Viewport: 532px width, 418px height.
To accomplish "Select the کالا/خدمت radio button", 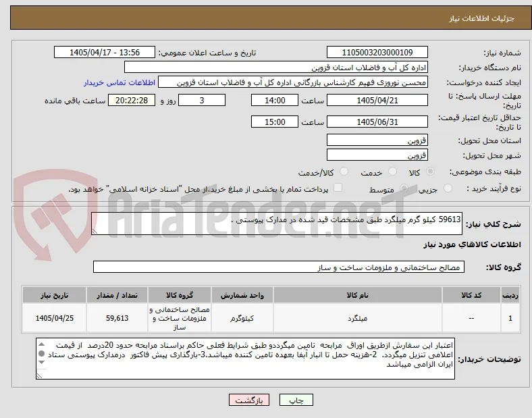I will click(344, 172).
